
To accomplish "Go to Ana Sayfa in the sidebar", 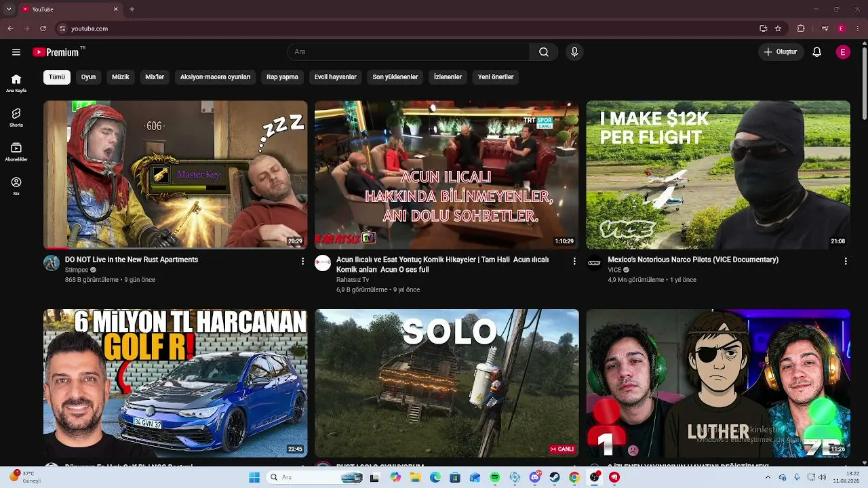I will [16, 83].
